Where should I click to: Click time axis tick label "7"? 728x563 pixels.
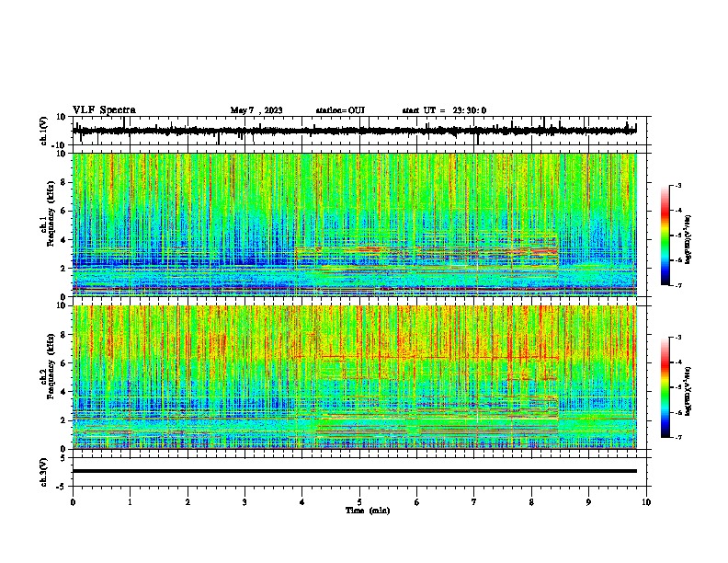(474, 502)
